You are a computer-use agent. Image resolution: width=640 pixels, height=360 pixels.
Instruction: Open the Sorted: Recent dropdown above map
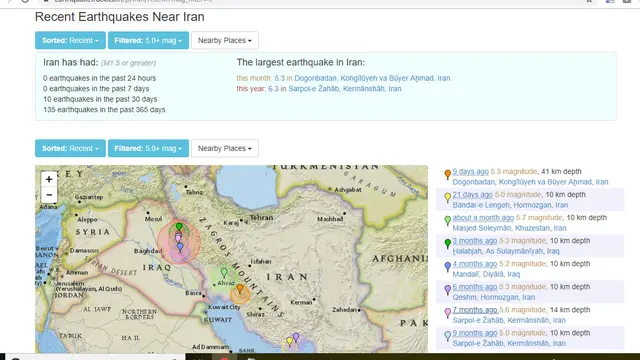[70, 148]
